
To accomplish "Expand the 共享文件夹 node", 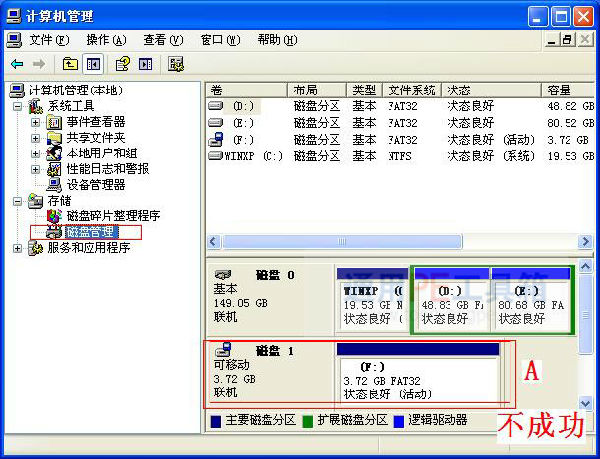I will click(x=36, y=138).
